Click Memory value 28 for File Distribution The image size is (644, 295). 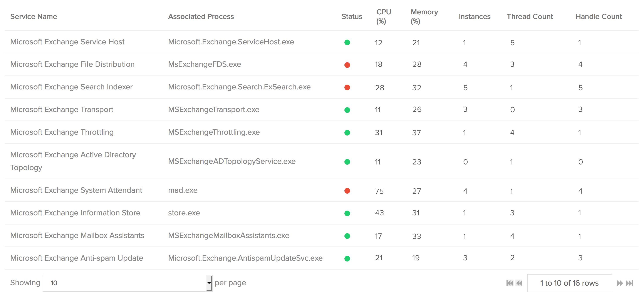(417, 64)
